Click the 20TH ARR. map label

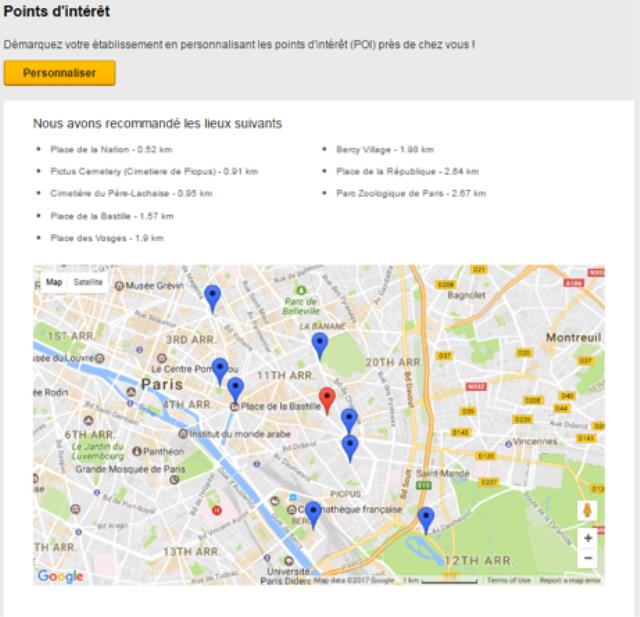(x=393, y=362)
